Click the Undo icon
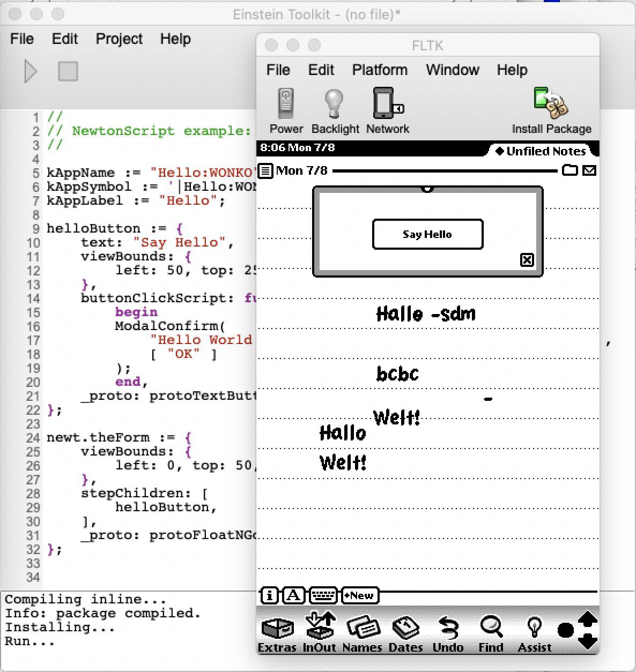The height and width of the screenshot is (672, 636). (448, 628)
